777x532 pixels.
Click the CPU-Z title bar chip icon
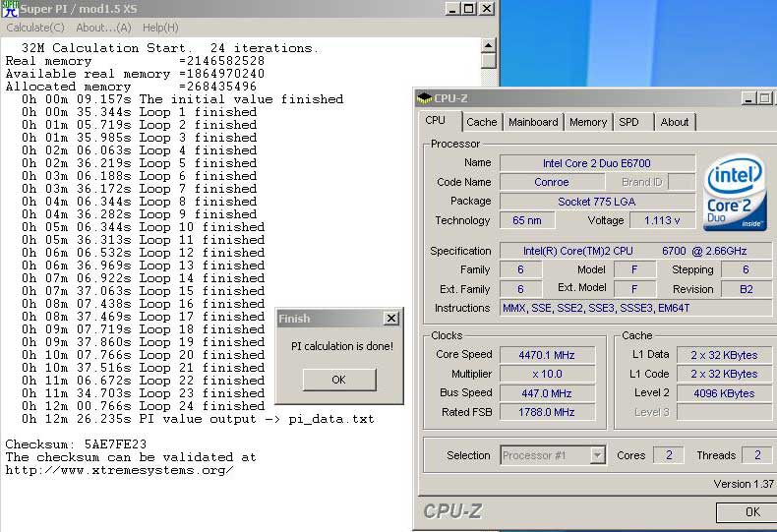424,98
